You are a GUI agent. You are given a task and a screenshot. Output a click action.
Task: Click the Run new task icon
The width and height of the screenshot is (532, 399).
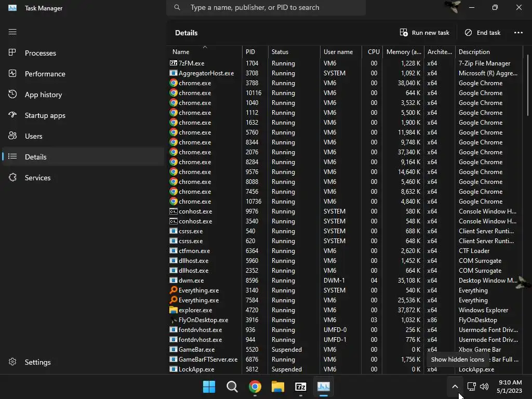click(x=404, y=33)
